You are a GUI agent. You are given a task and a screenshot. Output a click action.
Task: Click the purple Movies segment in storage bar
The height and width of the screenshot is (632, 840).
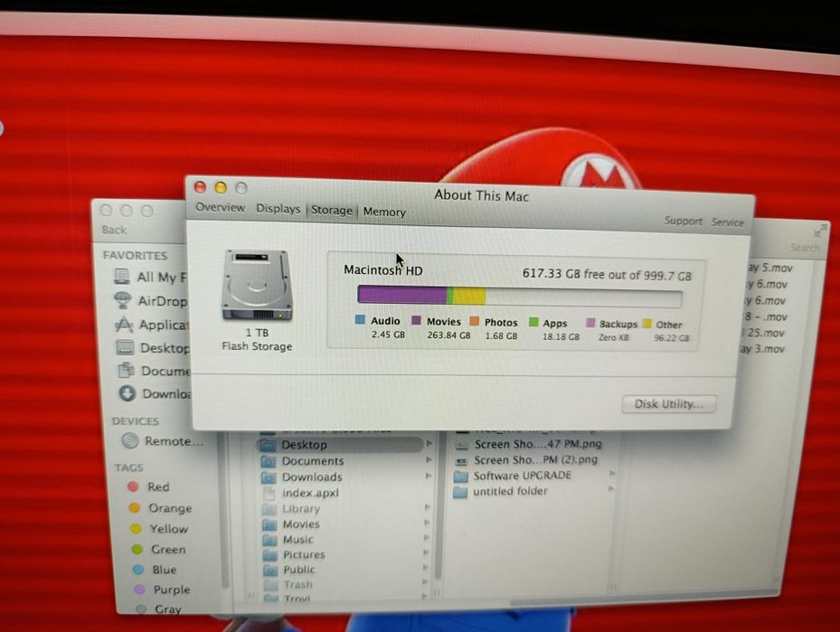point(402,295)
